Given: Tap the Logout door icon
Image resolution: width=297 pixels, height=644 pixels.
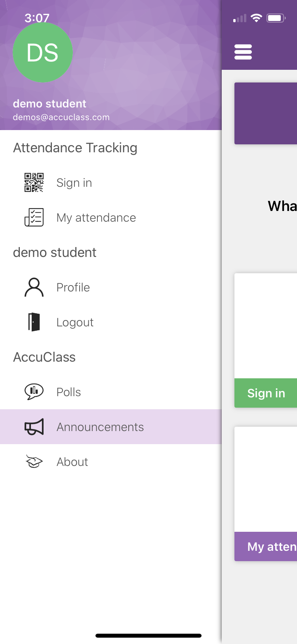Looking at the screenshot, I should 34,322.
